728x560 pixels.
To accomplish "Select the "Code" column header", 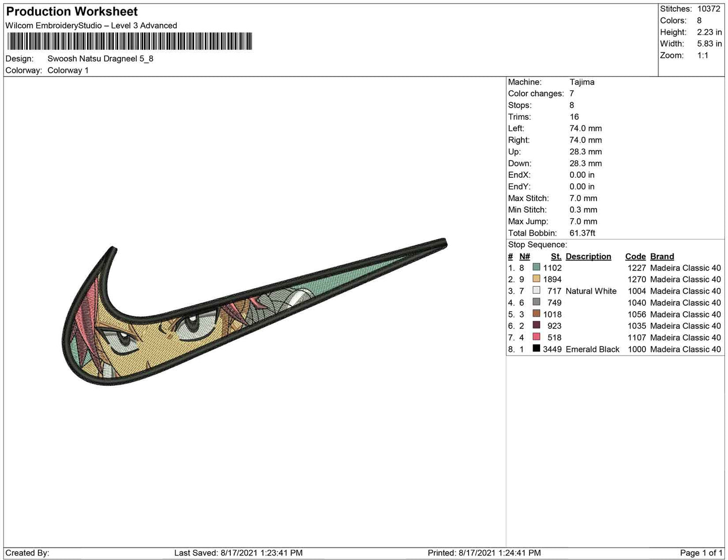I will click(635, 256).
